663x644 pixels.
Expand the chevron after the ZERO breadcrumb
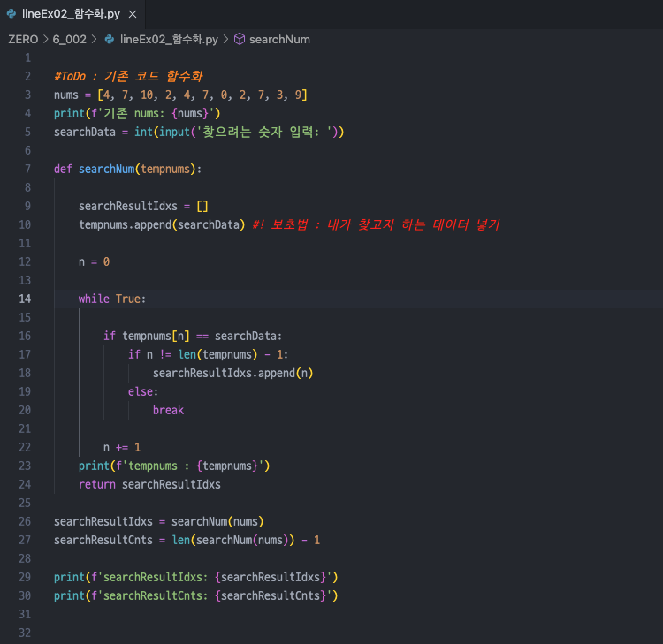46,39
